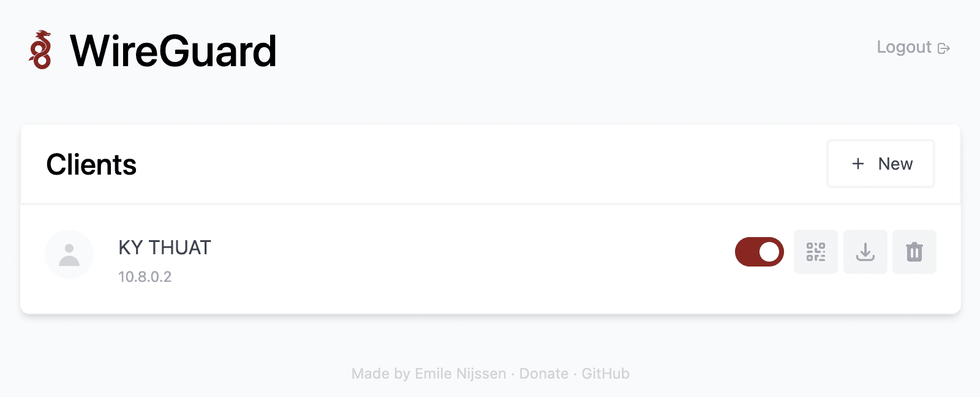The image size is (980, 397).
Task: Click the logout arrow icon
Action: 944,48
